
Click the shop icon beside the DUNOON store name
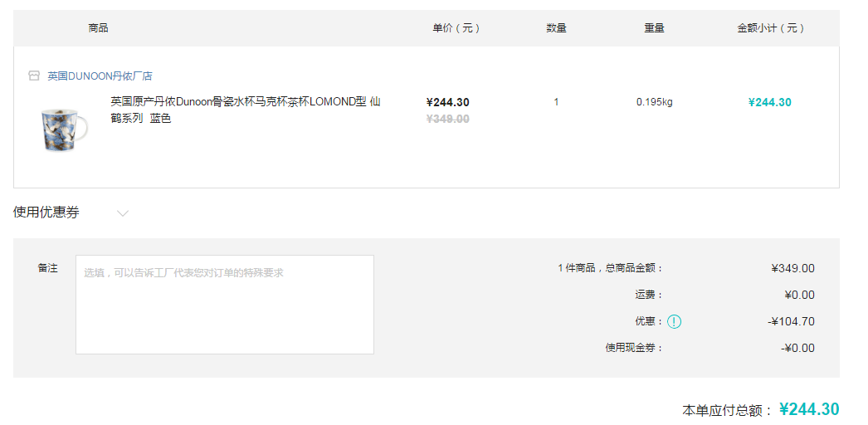point(34,76)
